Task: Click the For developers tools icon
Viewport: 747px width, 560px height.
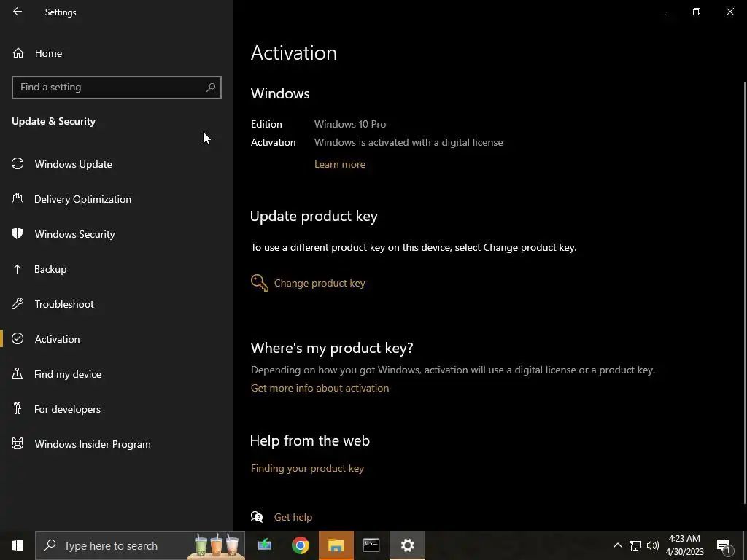Action: [18, 408]
